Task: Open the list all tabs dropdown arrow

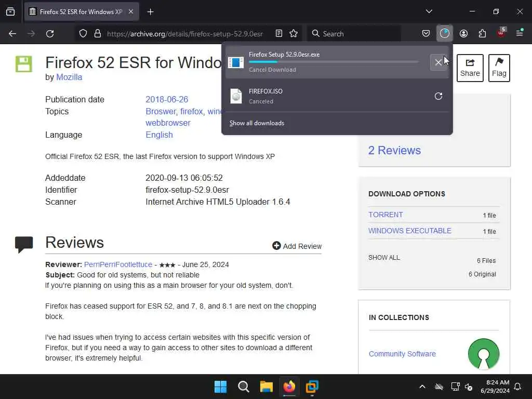Action: click(429, 11)
